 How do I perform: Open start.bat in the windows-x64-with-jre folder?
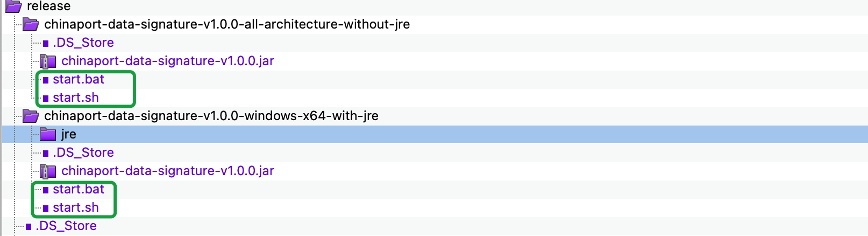tap(79, 189)
